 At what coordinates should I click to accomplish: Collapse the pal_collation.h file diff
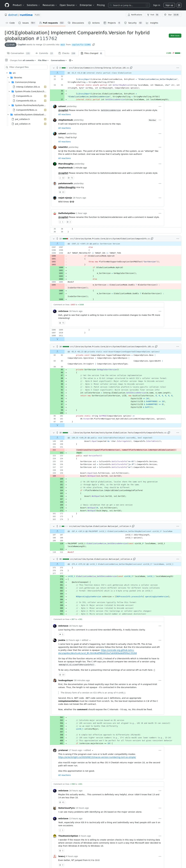tap(54, 526)
